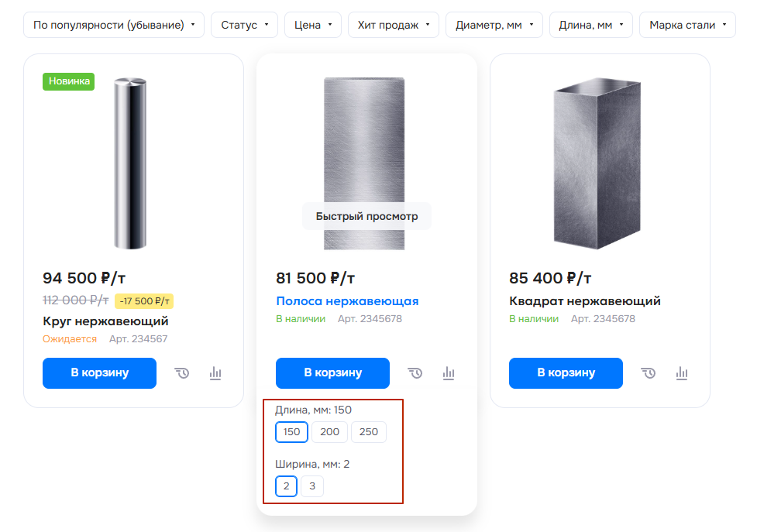
Task: Select length option 150
Action: pos(291,431)
